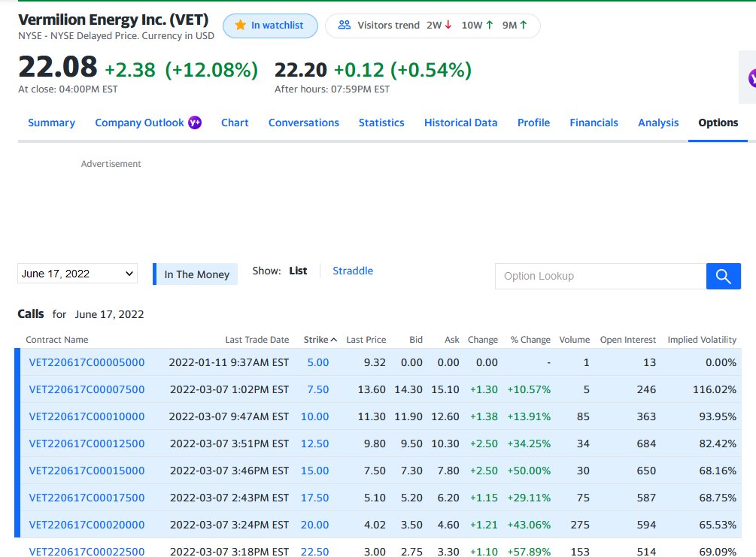Click the 12.50 strike price link
Screen dimensions: 756x557
coord(315,443)
